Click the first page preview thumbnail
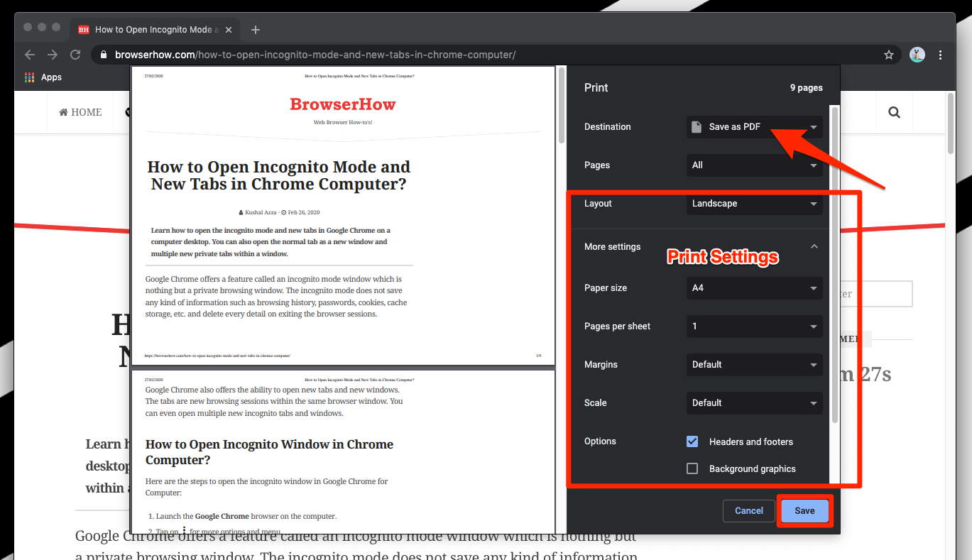This screenshot has height=560, width=972. coord(343,216)
